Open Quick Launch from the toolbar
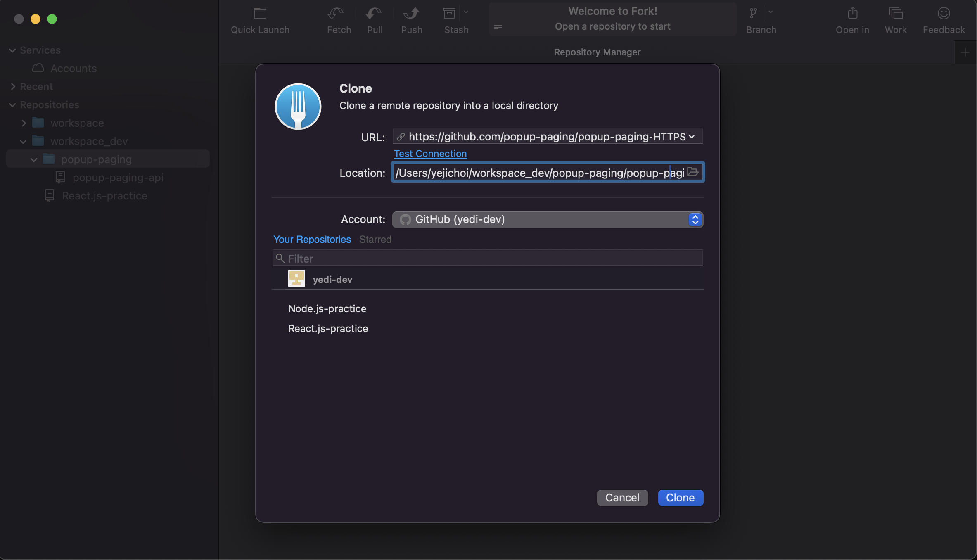 click(x=260, y=14)
